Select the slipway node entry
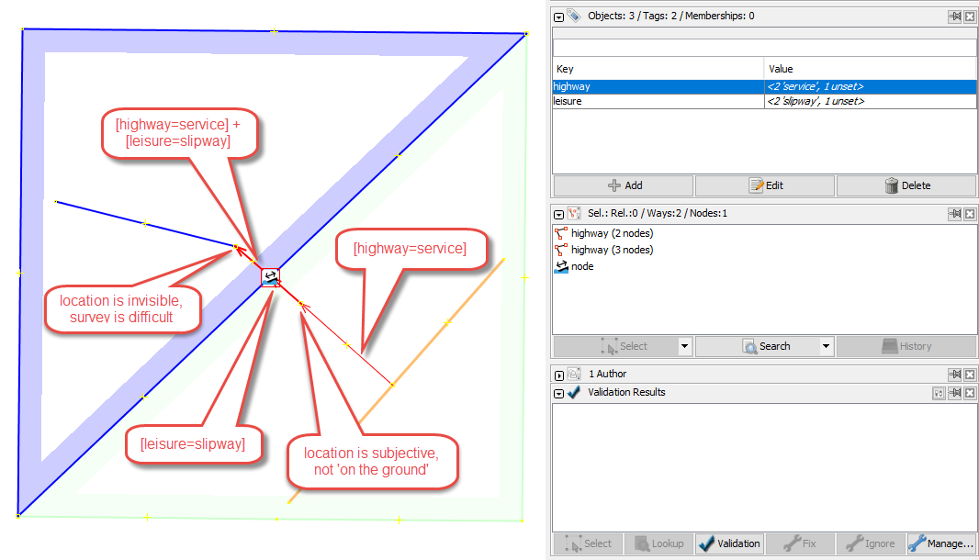Screen dimensions: 979x560 point(574,266)
